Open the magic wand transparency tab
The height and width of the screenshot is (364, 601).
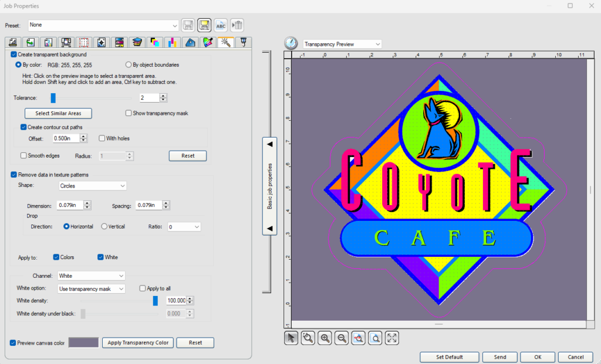225,42
